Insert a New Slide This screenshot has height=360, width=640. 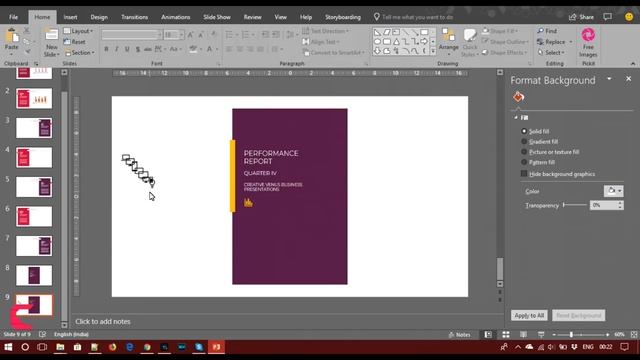[51, 42]
